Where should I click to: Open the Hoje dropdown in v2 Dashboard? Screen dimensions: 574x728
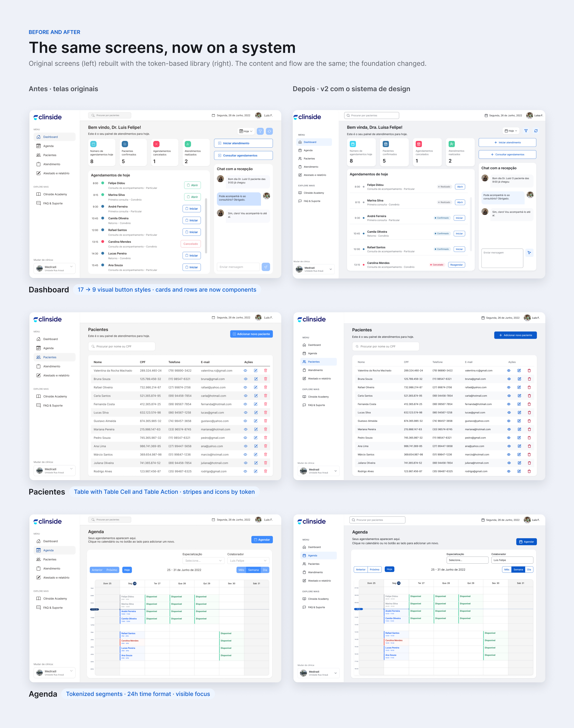click(511, 131)
